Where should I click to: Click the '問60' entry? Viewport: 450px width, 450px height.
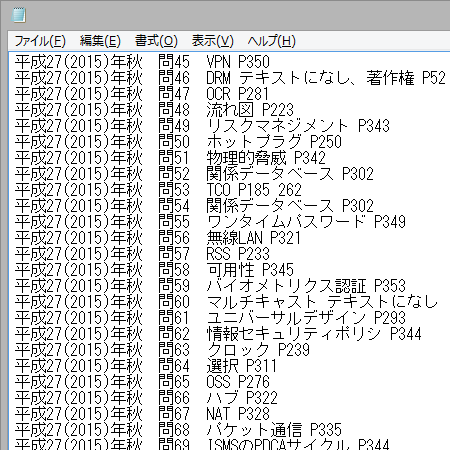coord(174,302)
